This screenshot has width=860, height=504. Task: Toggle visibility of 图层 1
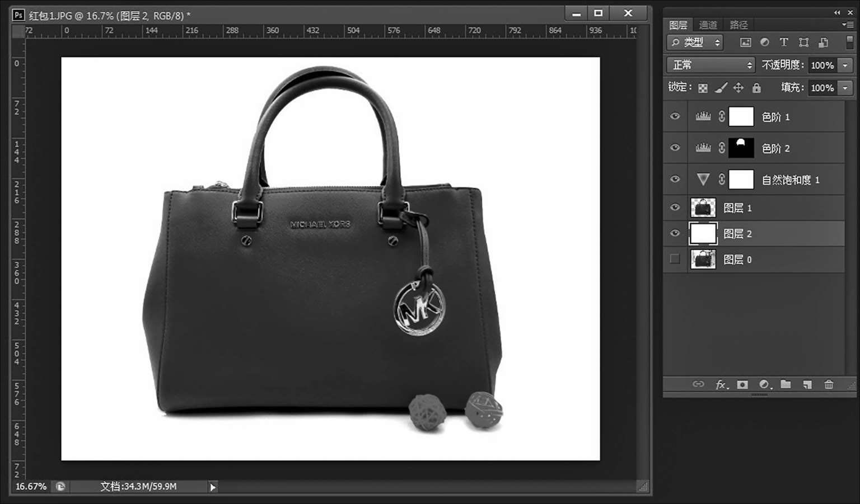pyautogui.click(x=675, y=208)
